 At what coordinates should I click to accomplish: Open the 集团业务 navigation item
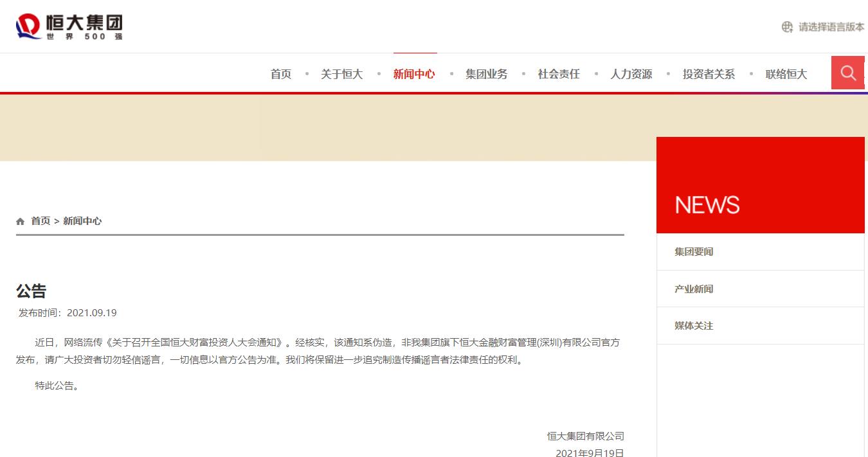(487, 74)
